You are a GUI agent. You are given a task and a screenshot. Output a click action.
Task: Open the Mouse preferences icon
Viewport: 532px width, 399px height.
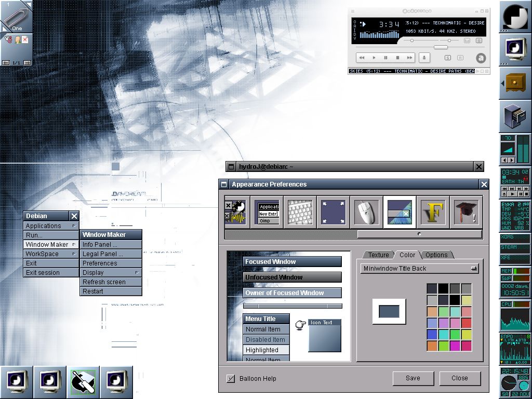point(366,212)
